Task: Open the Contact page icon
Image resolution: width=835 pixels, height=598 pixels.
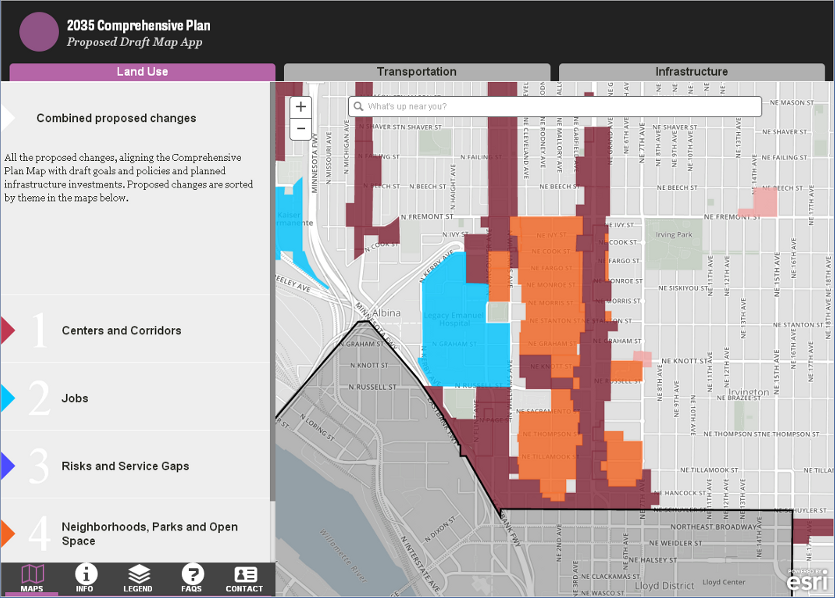Action: pos(244,578)
